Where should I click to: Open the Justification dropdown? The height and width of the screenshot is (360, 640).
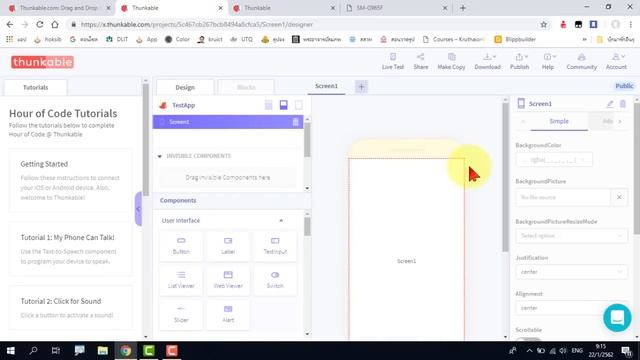pyautogui.click(x=571, y=272)
